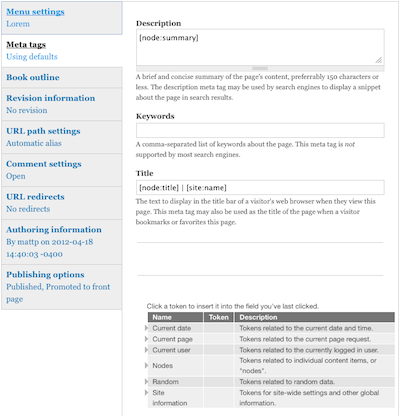Click the Description textarea grippie bar
400x417 pixels.
pyautogui.click(x=260, y=68)
